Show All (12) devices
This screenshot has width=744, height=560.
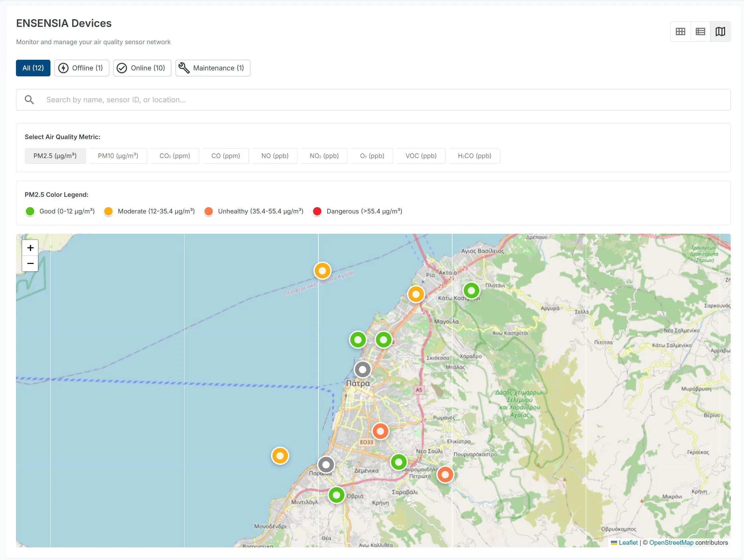point(33,68)
